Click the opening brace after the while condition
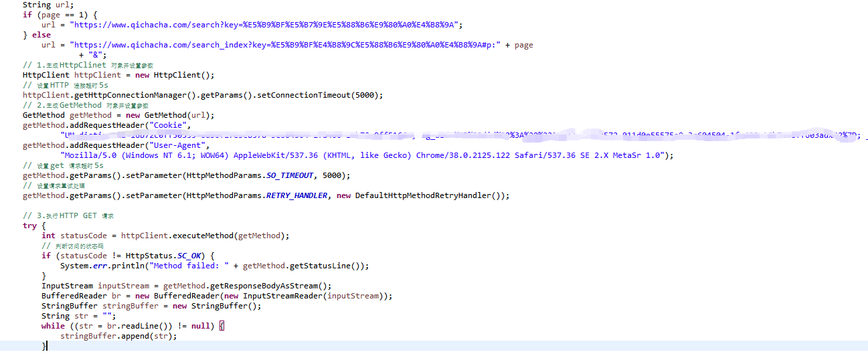868x356 pixels. coord(222,326)
